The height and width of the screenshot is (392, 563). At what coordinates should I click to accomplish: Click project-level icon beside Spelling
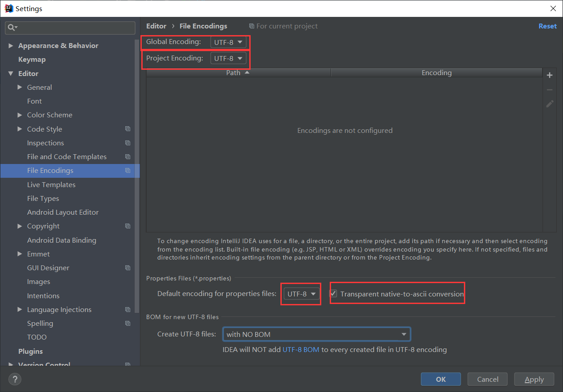[128, 323]
